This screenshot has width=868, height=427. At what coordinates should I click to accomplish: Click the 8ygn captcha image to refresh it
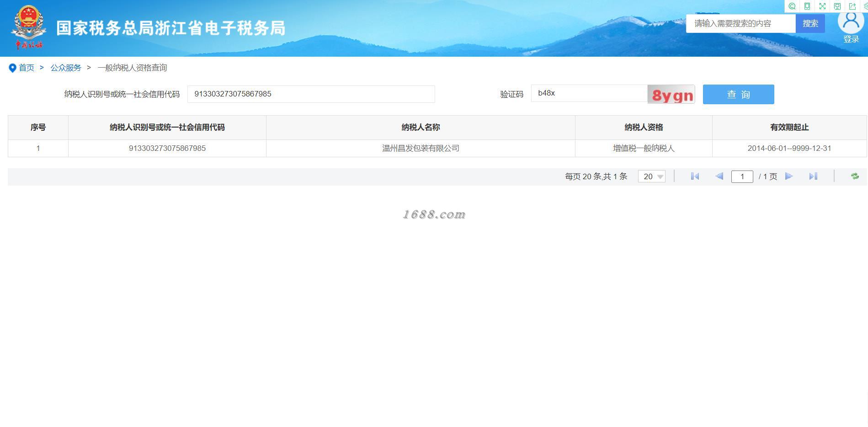click(x=671, y=94)
